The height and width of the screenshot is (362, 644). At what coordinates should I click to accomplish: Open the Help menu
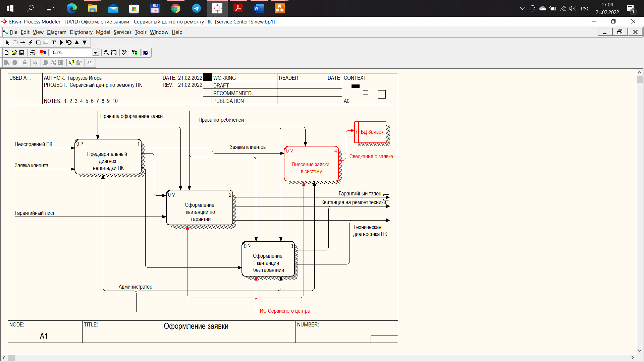coord(177,32)
